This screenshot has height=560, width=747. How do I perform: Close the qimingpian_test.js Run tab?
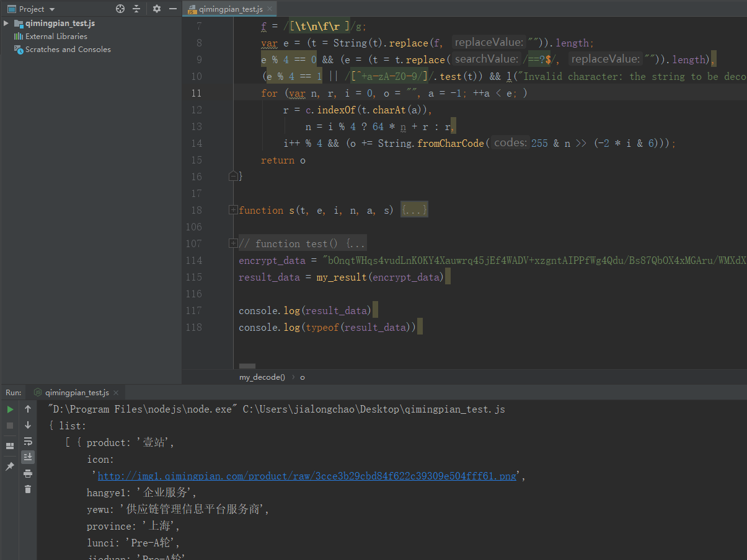pos(116,393)
